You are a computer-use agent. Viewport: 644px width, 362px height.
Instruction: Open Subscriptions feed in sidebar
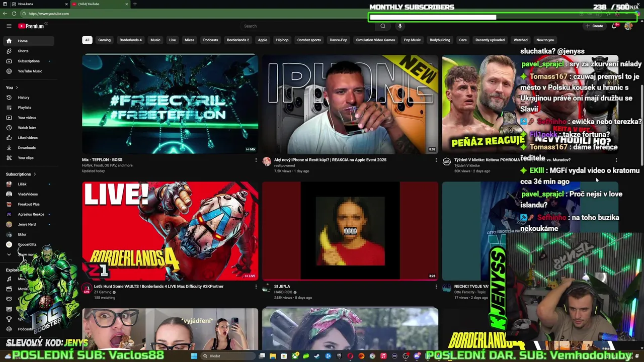coord(28,61)
